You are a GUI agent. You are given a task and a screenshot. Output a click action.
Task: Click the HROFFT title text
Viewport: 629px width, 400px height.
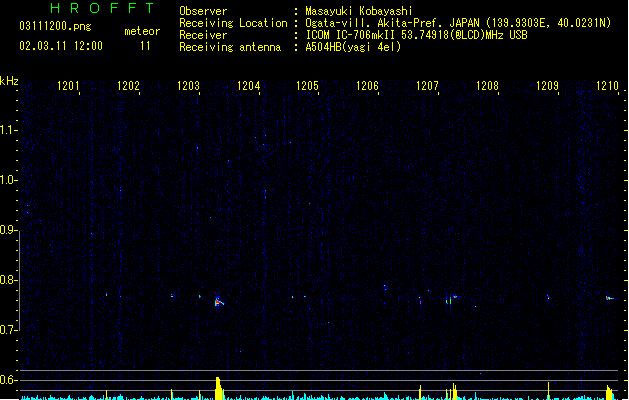(103, 8)
